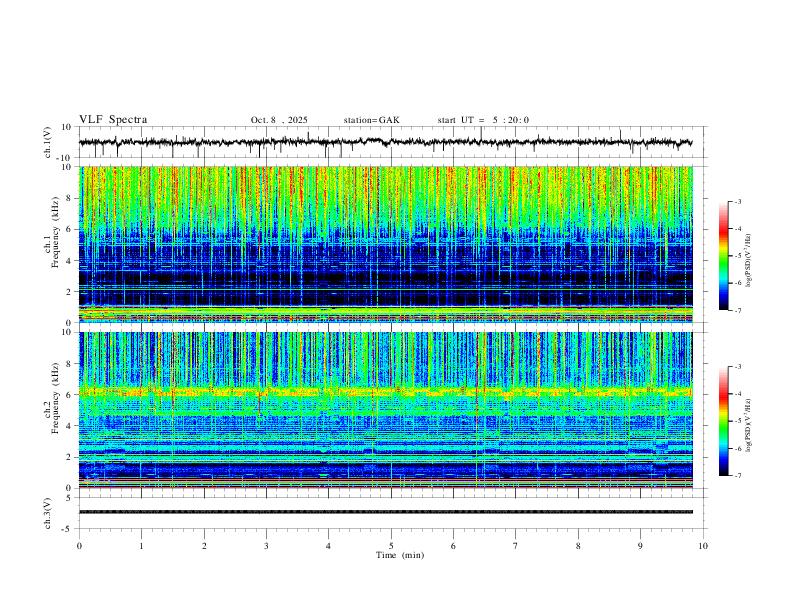
Task: Click the ch.3 flat signal trace
Action: coord(385,512)
